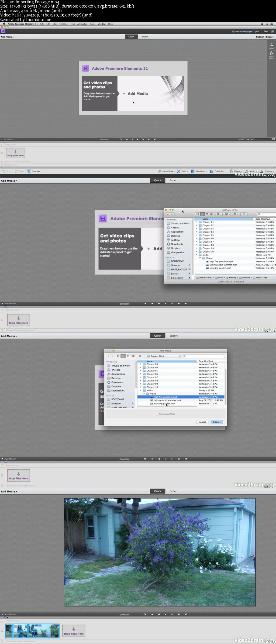Image resolution: width=276 pixels, height=644 pixels.
Task: Open the Project Files location popup
Action: pyautogui.click(x=163, y=356)
